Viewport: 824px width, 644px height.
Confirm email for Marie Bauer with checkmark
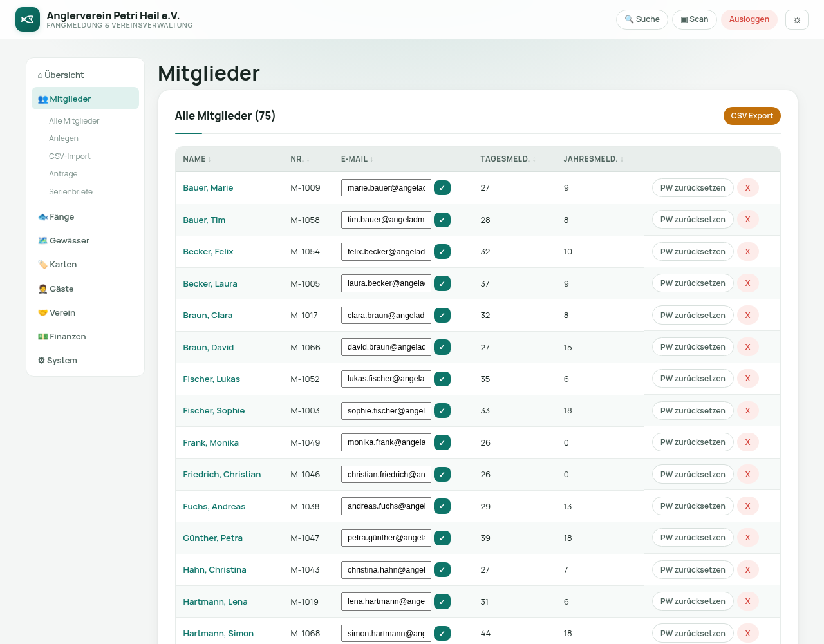pos(442,188)
